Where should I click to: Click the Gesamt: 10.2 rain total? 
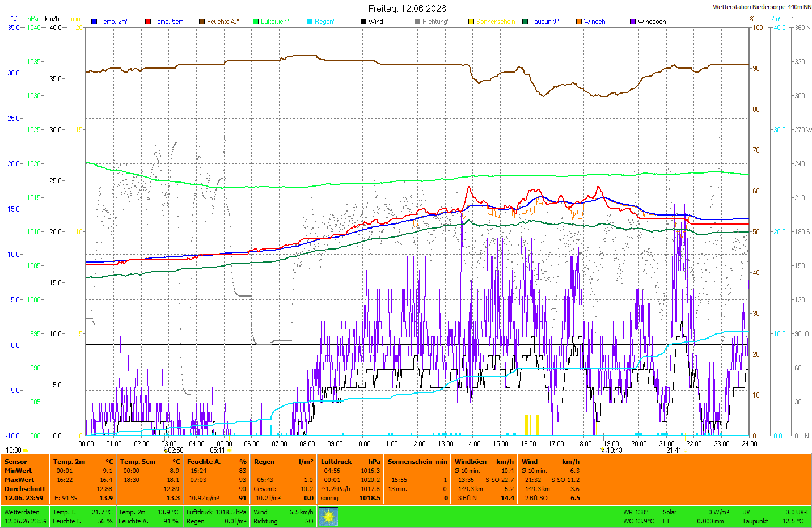[x=284, y=489]
